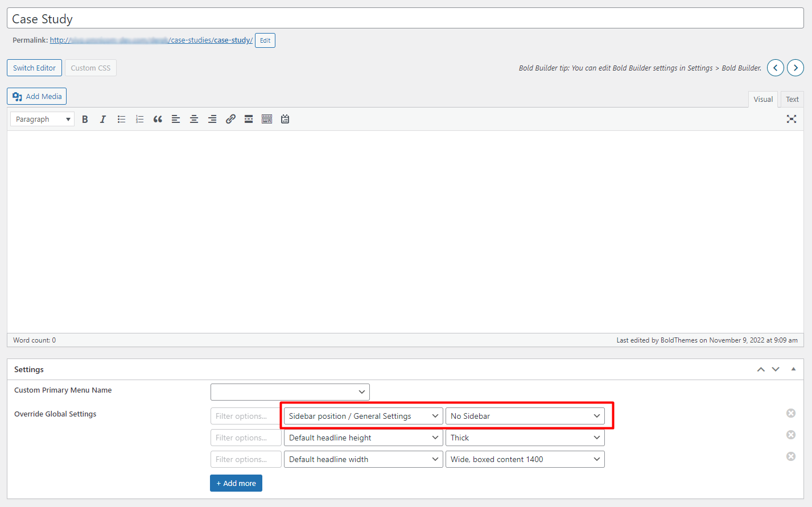
Task: Click the Switch Editor button
Action: pos(34,68)
